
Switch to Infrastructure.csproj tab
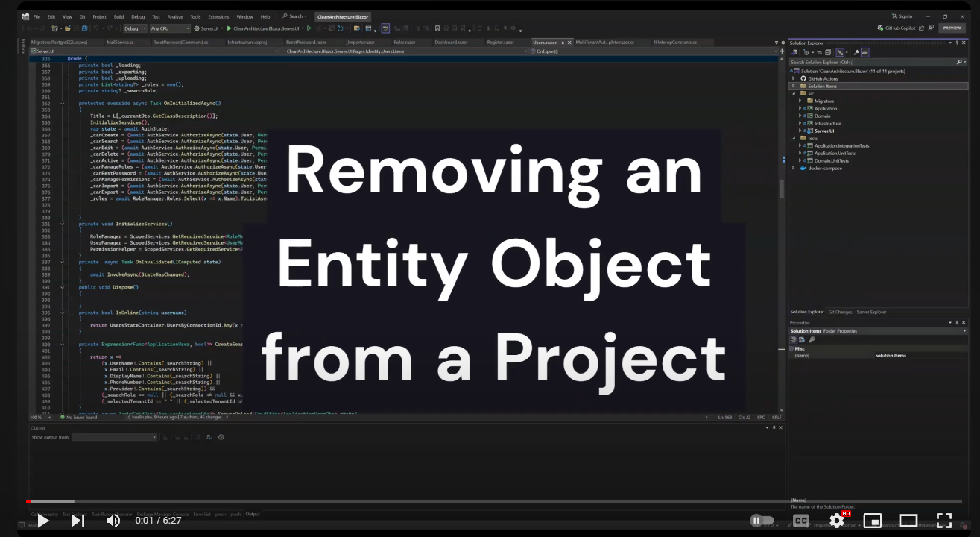pyautogui.click(x=247, y=43)
